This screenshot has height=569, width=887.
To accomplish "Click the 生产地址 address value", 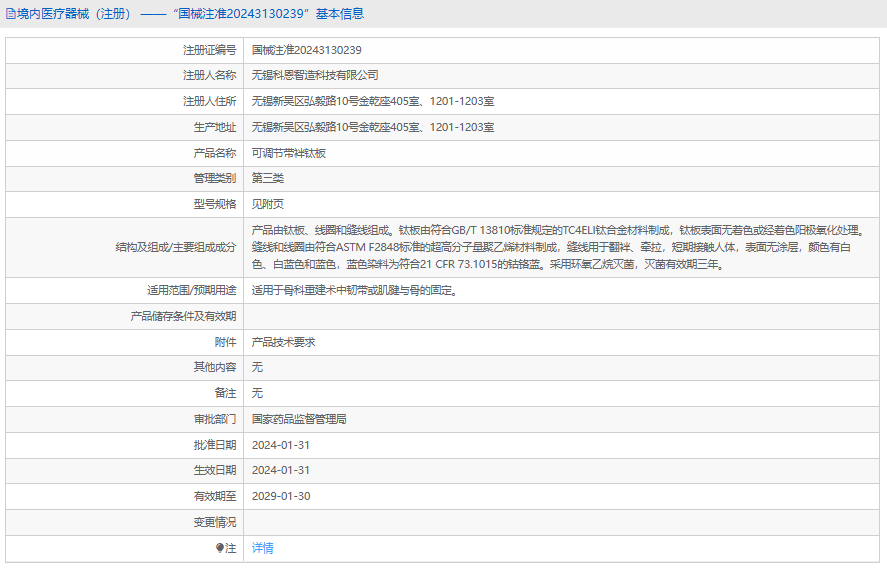I will click(x=373, y=127).
